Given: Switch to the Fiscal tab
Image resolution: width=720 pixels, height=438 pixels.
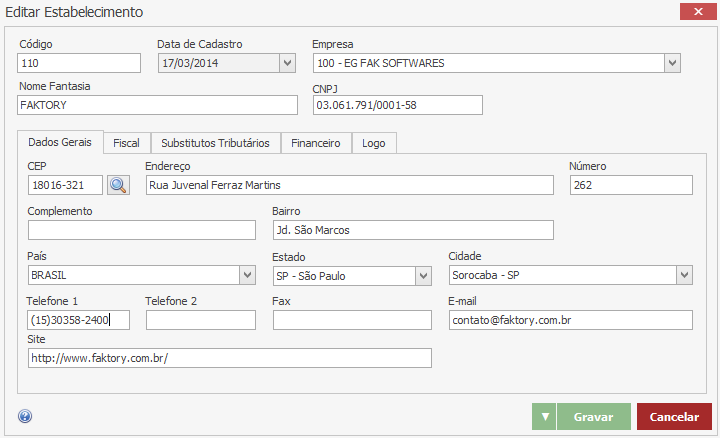Looking at the screenshot, I should click(126, 143).
